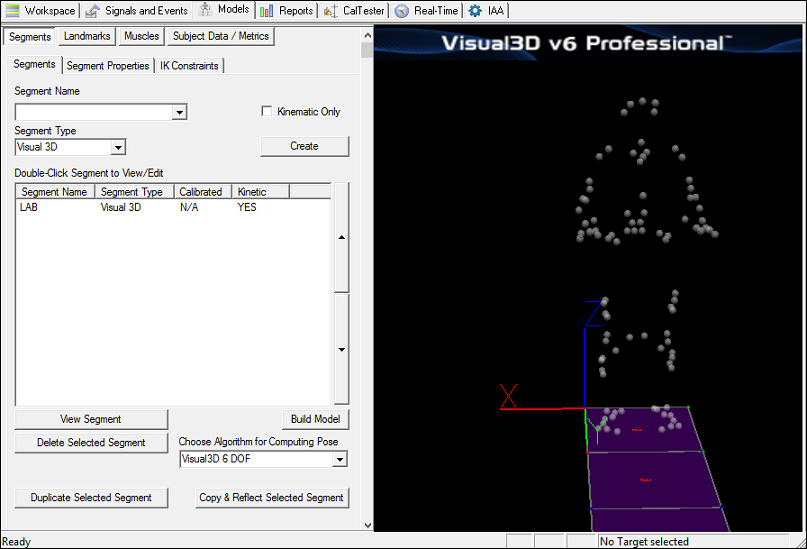Switch to the Landmarks tab

(x=87, y=36)
